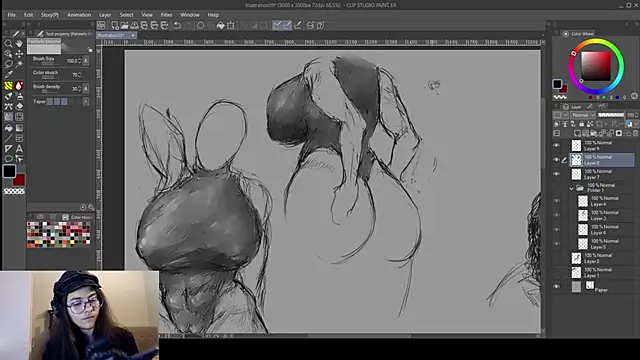Adjust the layer opacity slider
640x360 pixels.
click(611, 115)
